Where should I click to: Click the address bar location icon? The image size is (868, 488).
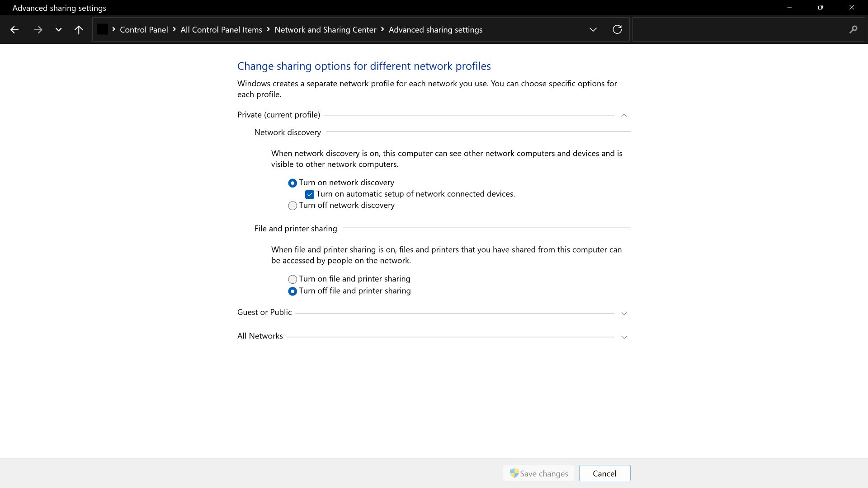103,29
